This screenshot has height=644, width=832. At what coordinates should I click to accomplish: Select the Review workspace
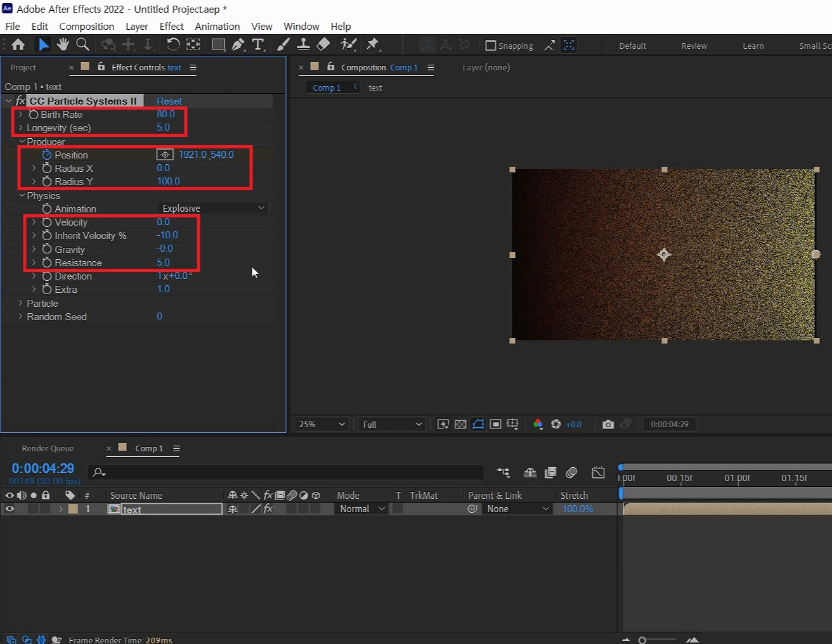[x=694, y=46]
